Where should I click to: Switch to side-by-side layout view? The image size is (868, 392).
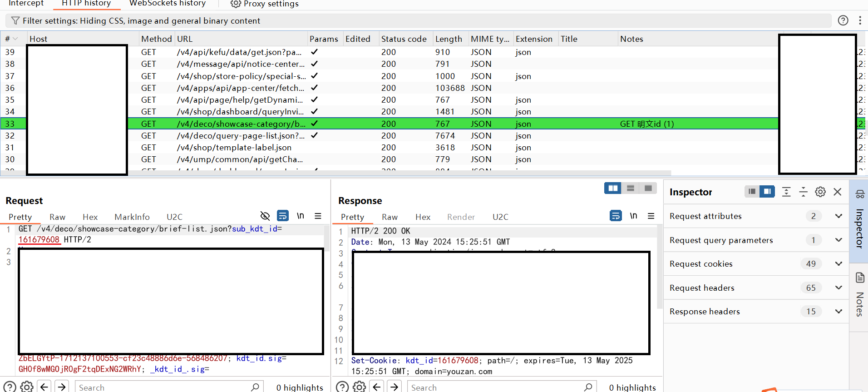click(612, 188)
